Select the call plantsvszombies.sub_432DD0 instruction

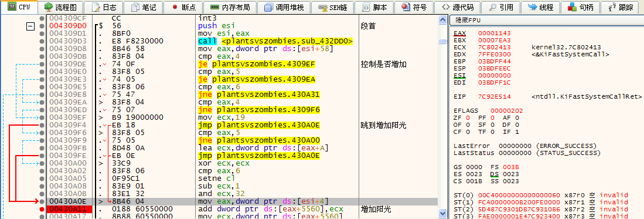(275, 41)
